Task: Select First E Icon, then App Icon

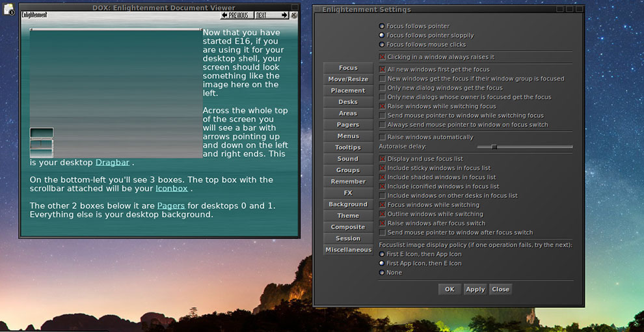Action: point(420,254)
